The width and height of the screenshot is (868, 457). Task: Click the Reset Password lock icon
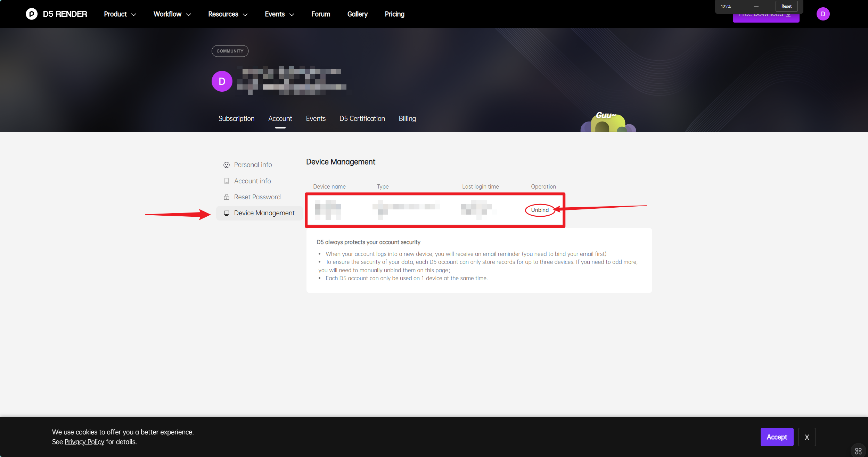(x=227, y=197)
